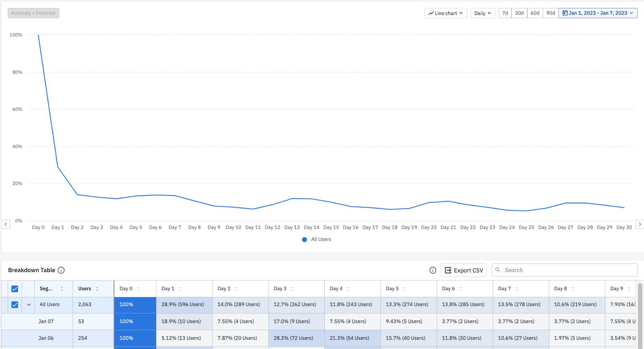The image size is (644, 349).
Task: Toggle the All Users legend series
Action: click(316, 239)
